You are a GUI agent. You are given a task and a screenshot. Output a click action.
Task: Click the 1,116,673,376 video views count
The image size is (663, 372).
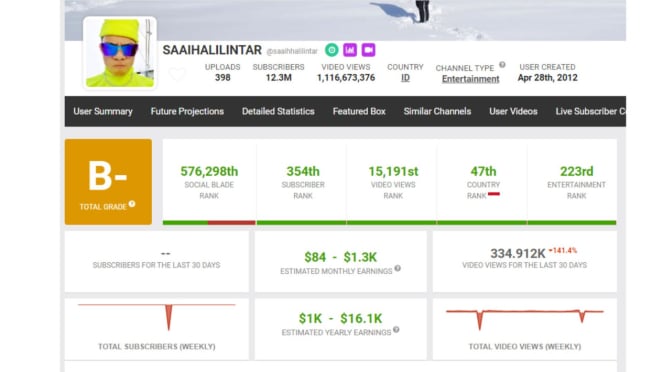pos(346,78)
